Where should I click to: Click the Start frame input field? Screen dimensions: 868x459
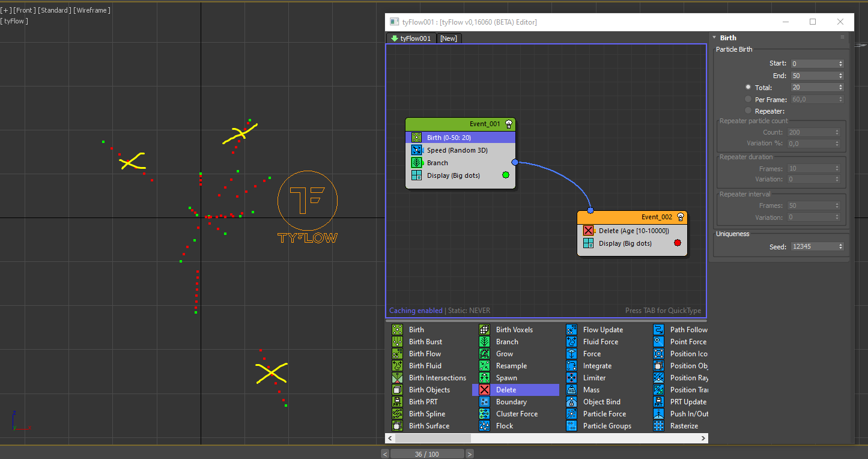point(813,64)
